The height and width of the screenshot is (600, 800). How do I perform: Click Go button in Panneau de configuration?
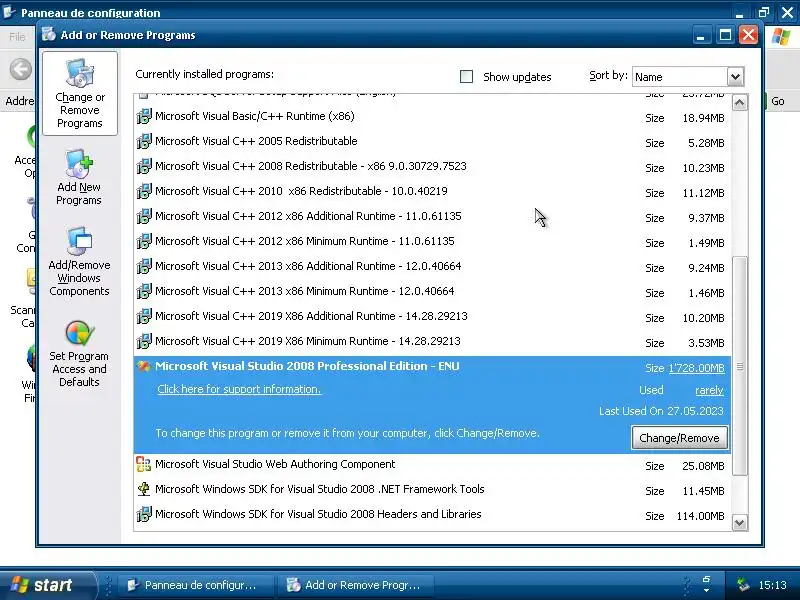click(778, 101)
